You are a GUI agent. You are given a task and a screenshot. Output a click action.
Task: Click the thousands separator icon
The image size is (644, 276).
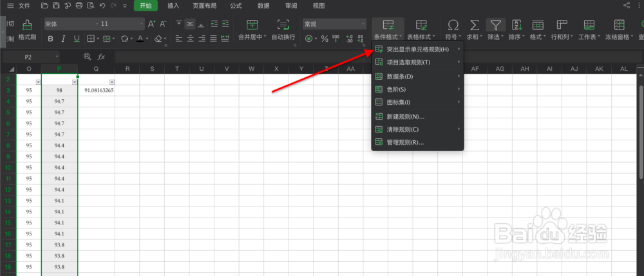336,39
